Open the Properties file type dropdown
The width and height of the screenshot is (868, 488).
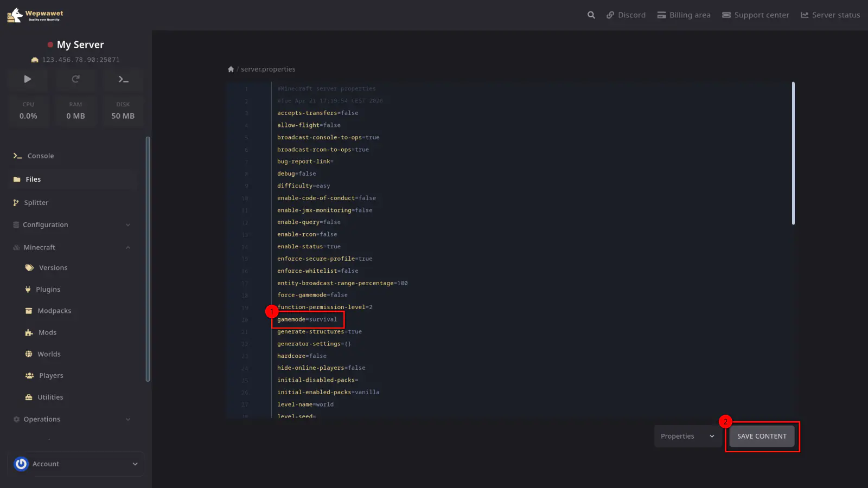pos(687,436)
